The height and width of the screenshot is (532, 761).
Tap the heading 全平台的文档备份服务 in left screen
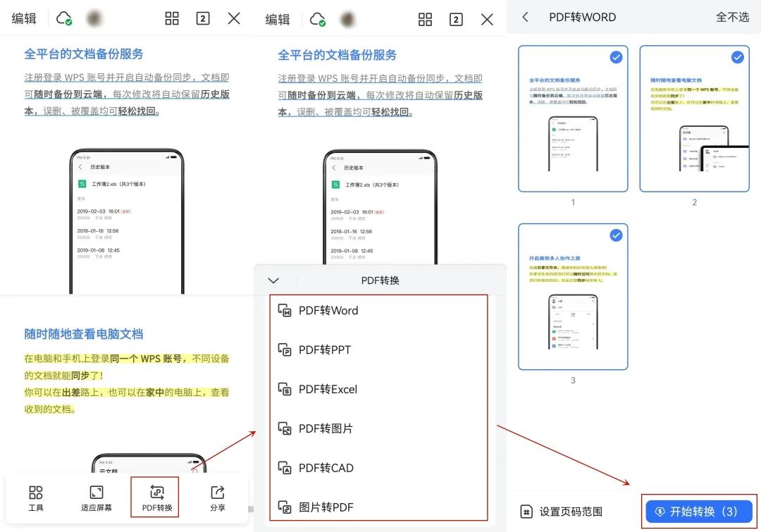(84, 54)
